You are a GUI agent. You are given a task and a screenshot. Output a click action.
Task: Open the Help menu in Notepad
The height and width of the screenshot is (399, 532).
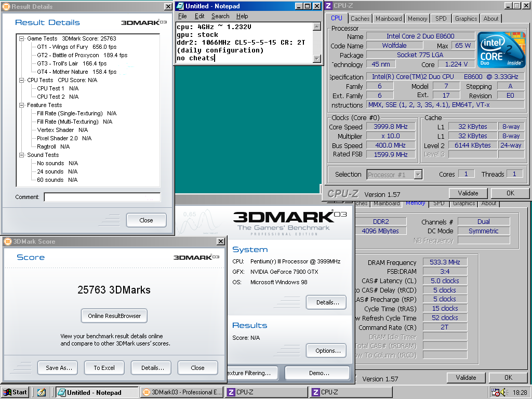click(x=242, y=16)
